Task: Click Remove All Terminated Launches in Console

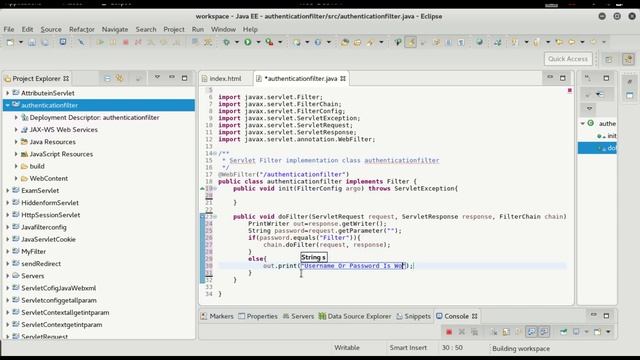Action: coord(474,332)
